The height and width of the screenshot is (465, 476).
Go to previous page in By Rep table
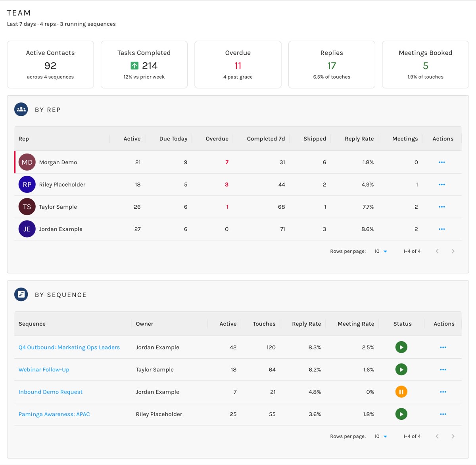(437, 251)
